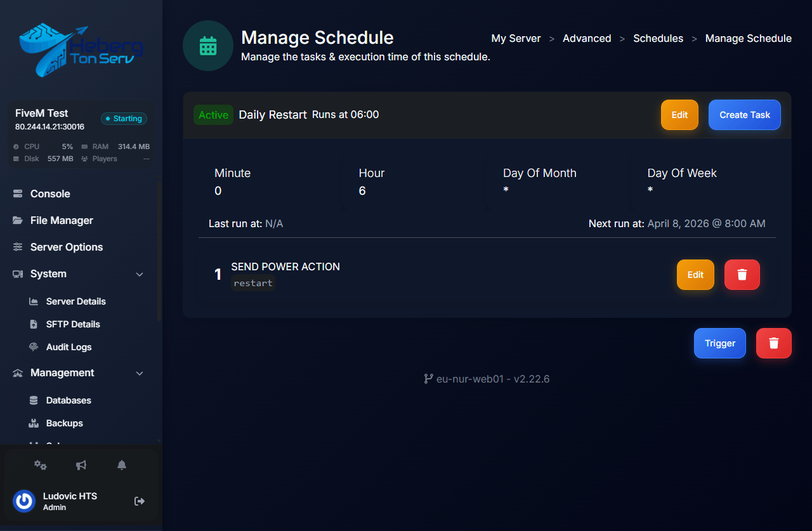Viewport: 812px width, 531px height.
Task: Go to Schedules breadcrumb
Action: (x=658, y=39)
